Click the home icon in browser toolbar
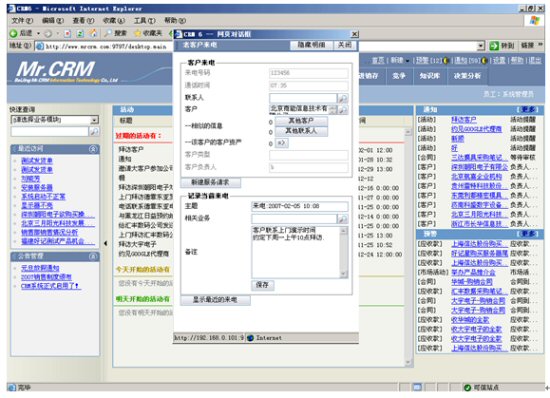 pos(93,33)
